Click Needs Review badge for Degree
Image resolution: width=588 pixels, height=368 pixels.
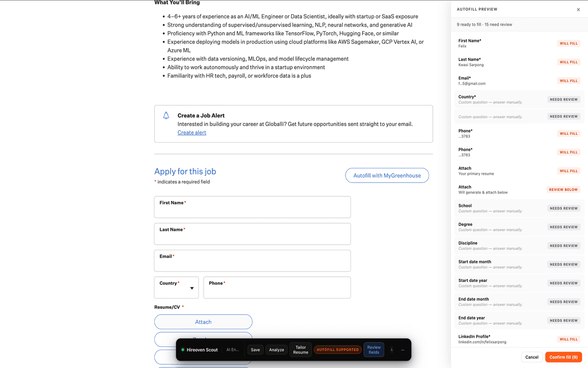pos(564,227)
